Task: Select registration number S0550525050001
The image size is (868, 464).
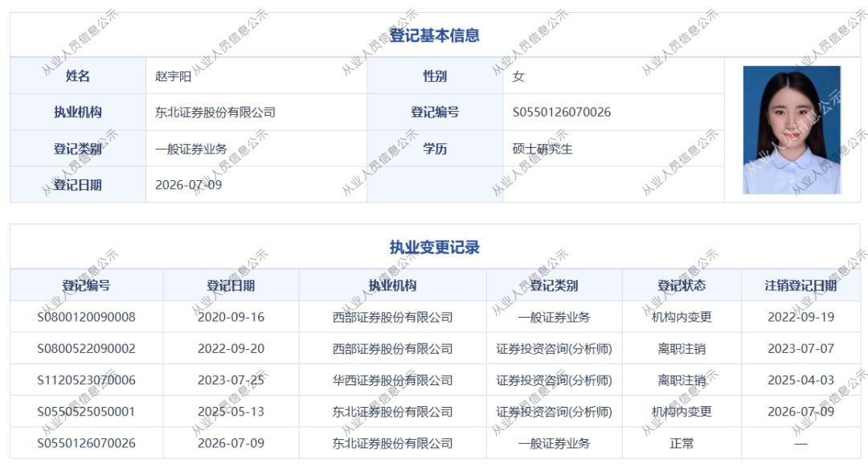Action: (86, 412)
